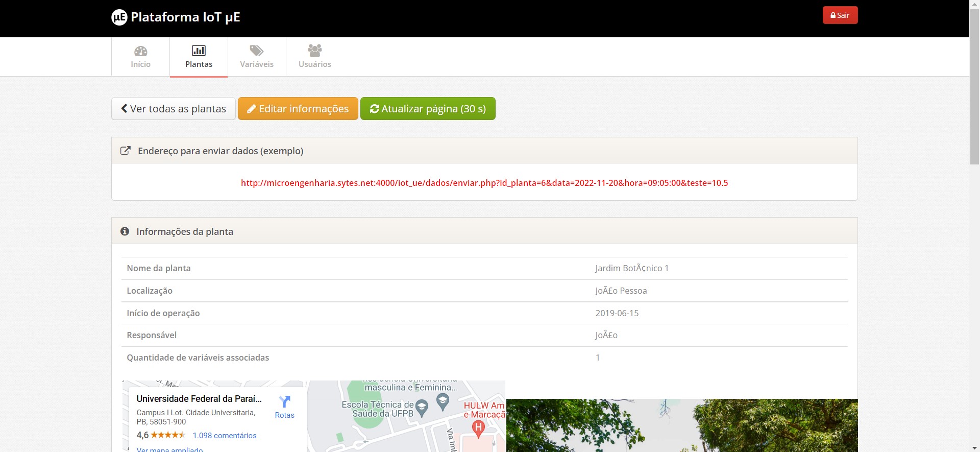This screenshot has width=980, height=452.
Task: Click Ver todas as plantas button
Action: [x=174, y=109]
